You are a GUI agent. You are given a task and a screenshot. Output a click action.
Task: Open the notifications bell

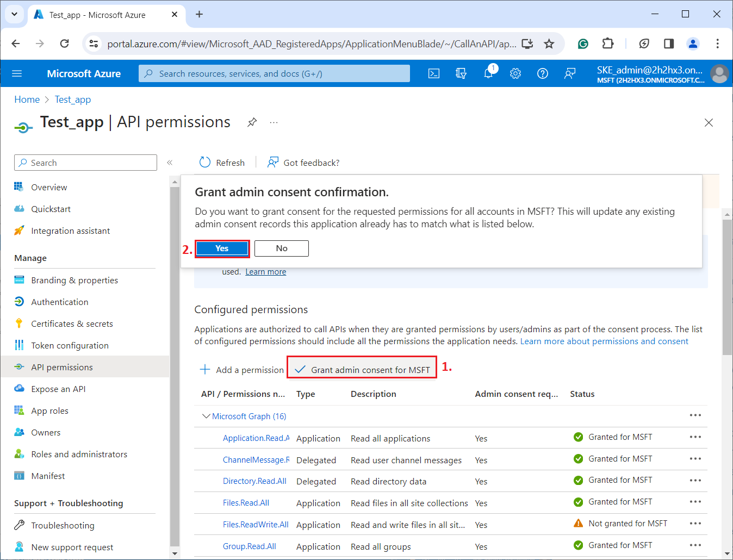488,73
